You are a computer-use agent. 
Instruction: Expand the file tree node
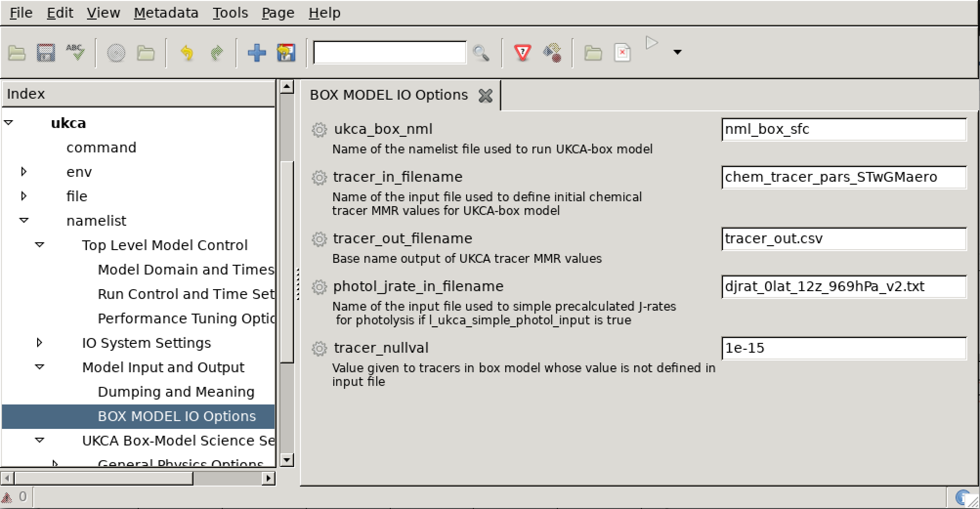[24, 196]
